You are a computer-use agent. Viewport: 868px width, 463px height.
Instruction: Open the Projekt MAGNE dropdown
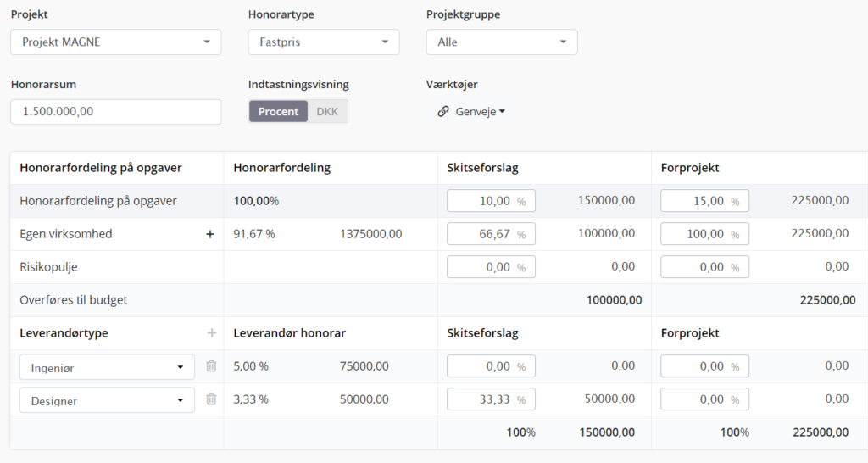click(115, 42)
